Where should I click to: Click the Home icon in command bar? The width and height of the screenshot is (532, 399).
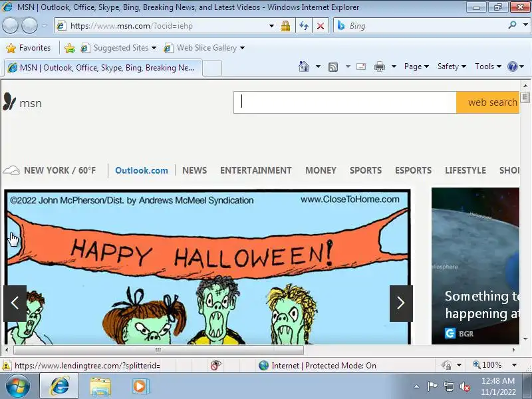(x=304, y=66)
